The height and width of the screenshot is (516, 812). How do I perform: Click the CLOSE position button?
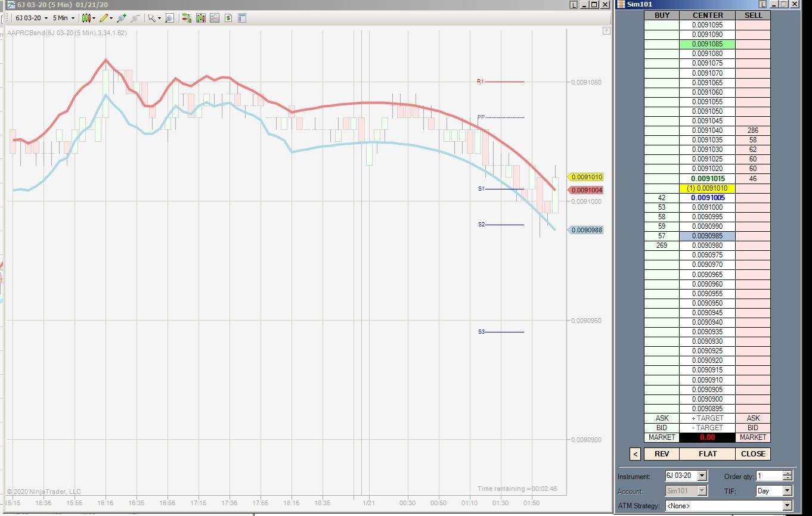click(x=753, y=454)
